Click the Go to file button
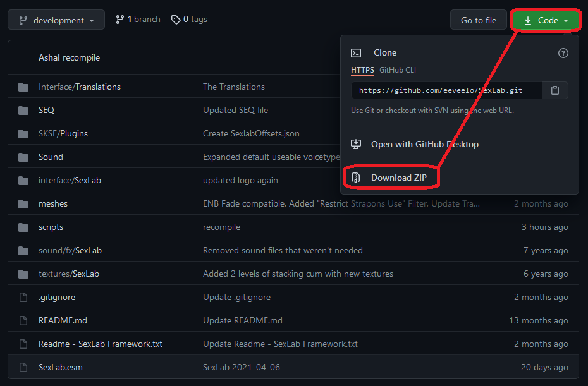 [478, 20]
